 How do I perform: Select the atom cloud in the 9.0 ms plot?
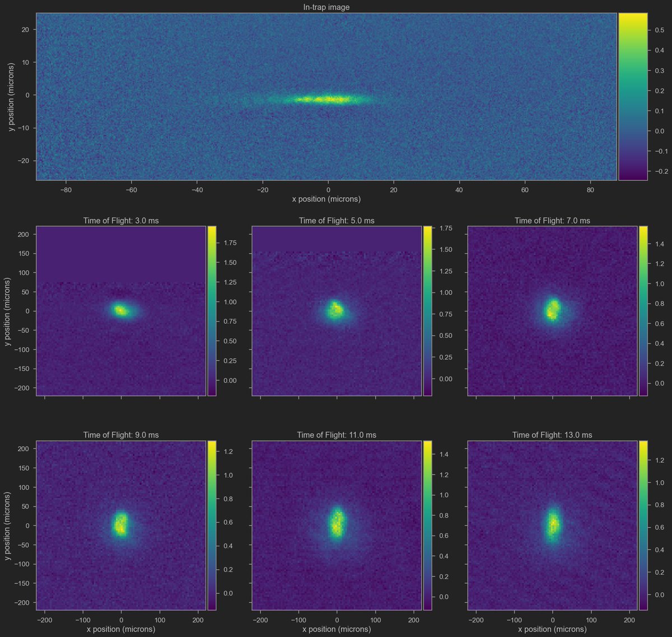coord(120,524)
